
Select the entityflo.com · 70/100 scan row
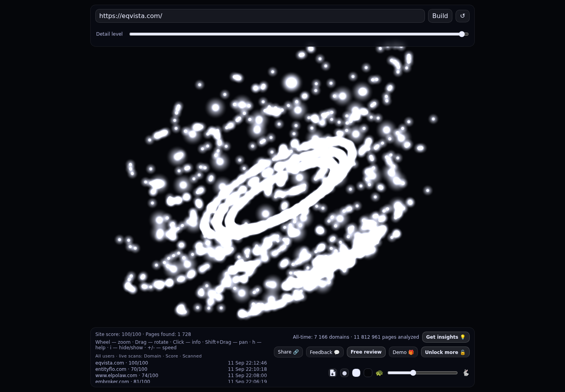click(x=181, y=369)
